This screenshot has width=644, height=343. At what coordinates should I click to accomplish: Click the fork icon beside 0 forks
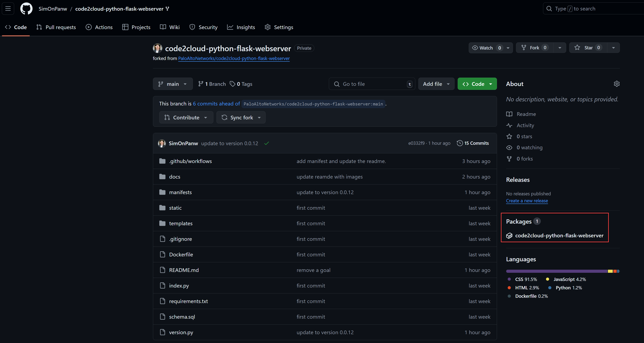tap(509, 158)
